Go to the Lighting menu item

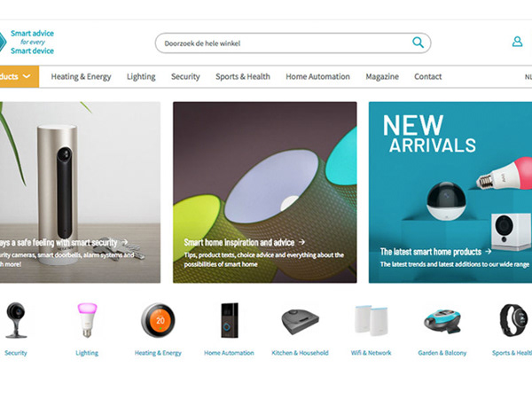(x=141, y=76)
